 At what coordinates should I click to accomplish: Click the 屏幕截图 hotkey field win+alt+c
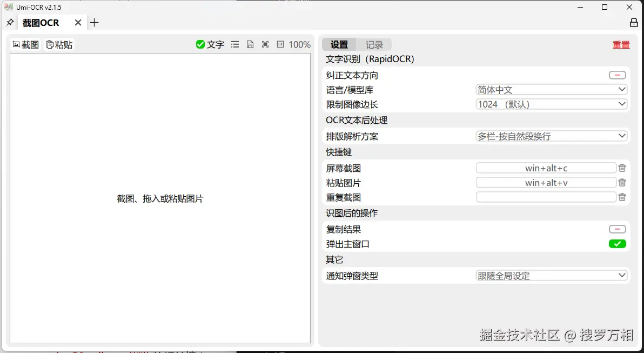[x=546, y=168]
